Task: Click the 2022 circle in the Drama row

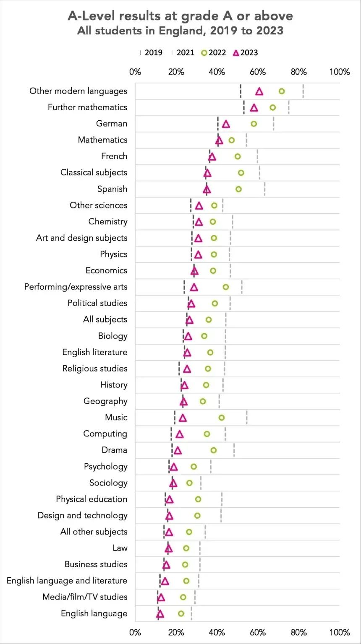Action: [x=214, y=450]
